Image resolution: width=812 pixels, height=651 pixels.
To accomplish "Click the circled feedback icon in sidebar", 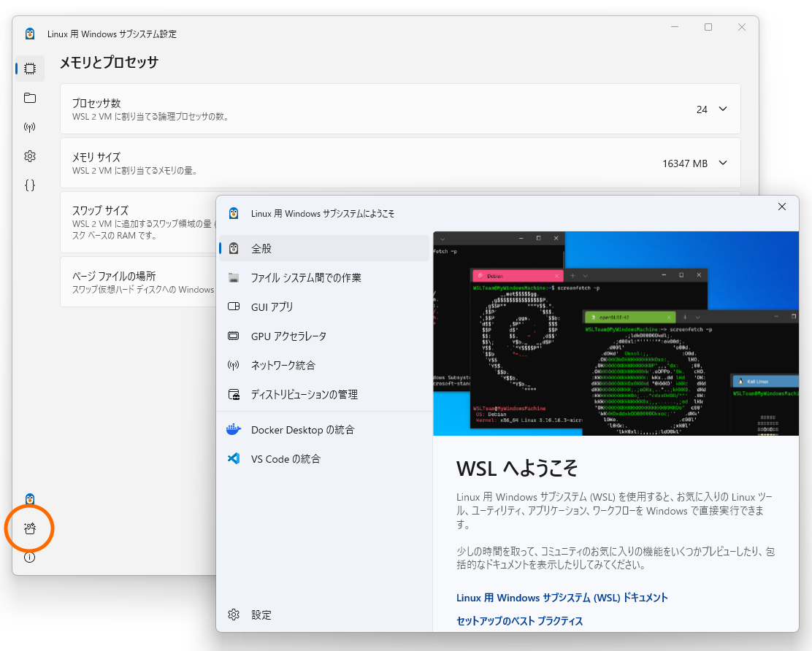I will pos(29,528).
